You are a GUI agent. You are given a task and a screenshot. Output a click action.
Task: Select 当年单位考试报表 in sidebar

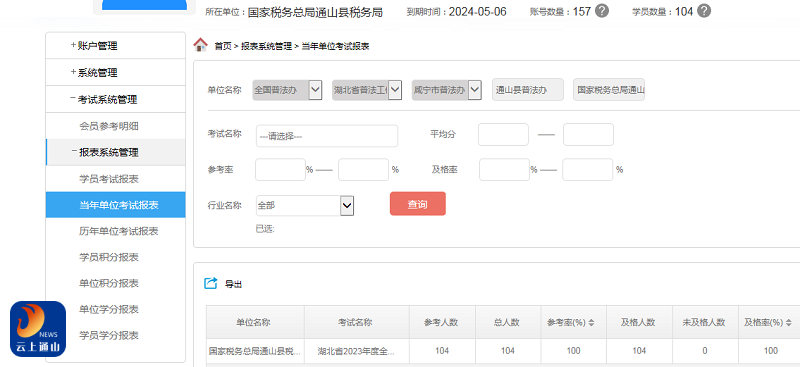pyautogui.click(x=115, y=205)
